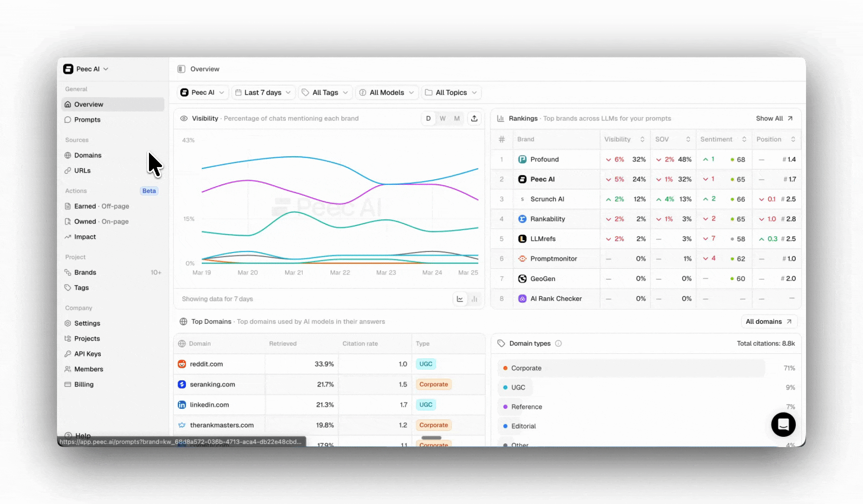This screenshot has width=863, height=504.
Task: Open Impact in the sidebar
Action: tap(113, 237)
